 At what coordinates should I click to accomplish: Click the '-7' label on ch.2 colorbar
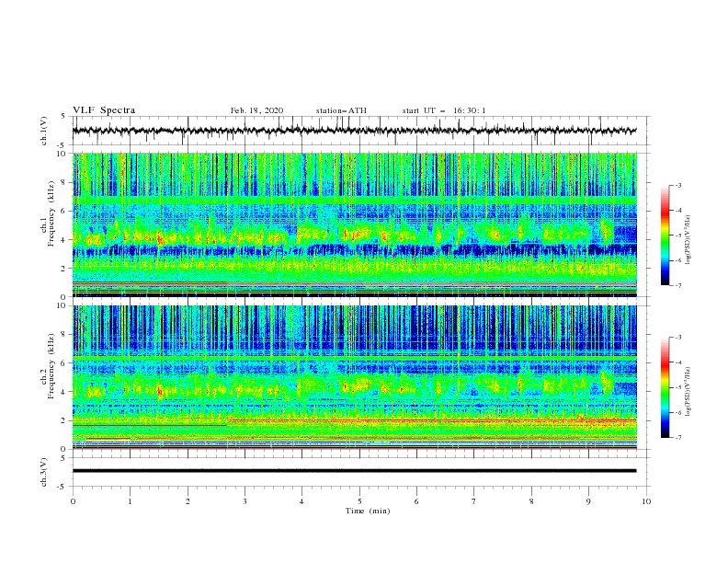[x=677, y=437]
